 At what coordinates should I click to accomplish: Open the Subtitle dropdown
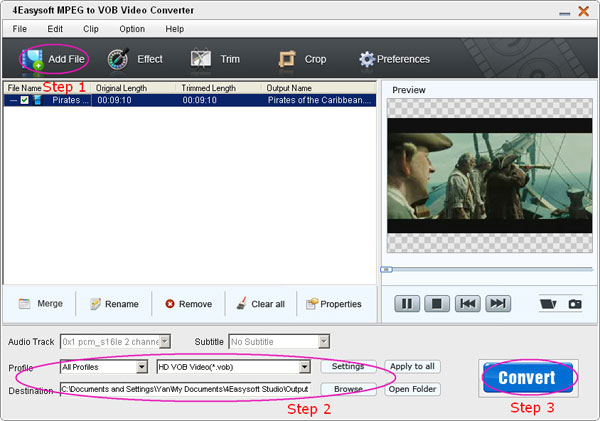pyautogui.click(x=324, y=341)
